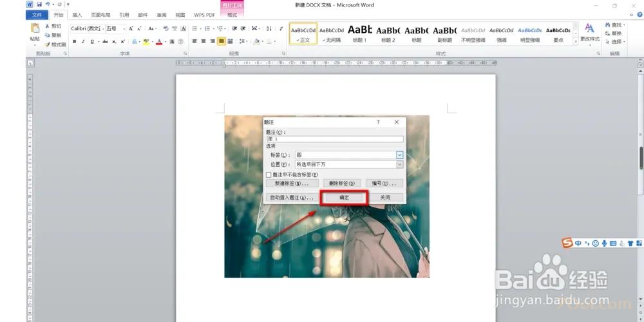Click the Copy (复制) command

tap(53, 35)
